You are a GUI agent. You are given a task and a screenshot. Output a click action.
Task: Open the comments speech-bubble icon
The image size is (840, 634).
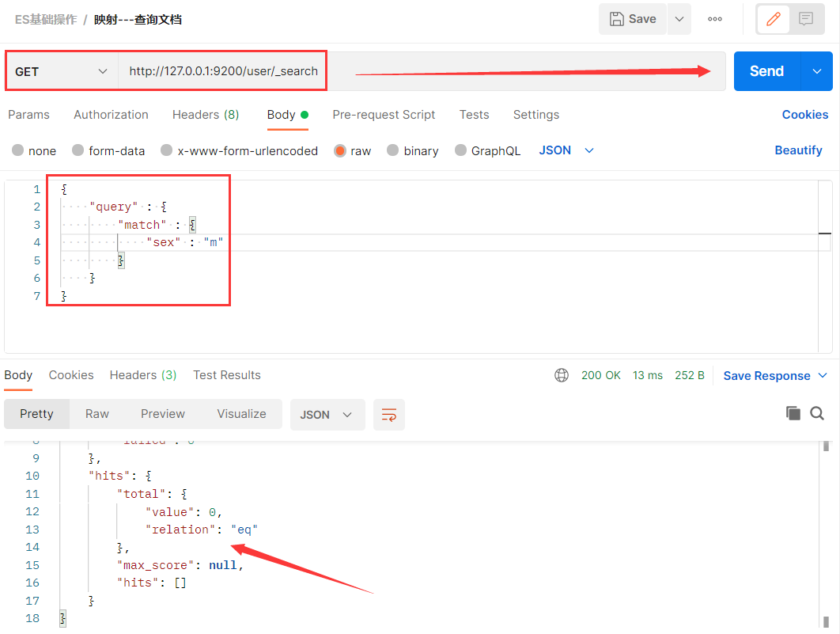(806, 19)
